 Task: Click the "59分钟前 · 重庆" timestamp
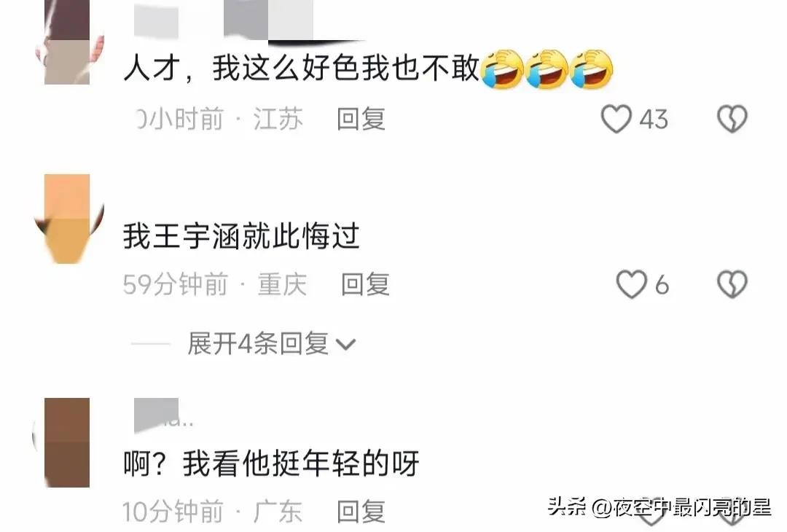215,284
